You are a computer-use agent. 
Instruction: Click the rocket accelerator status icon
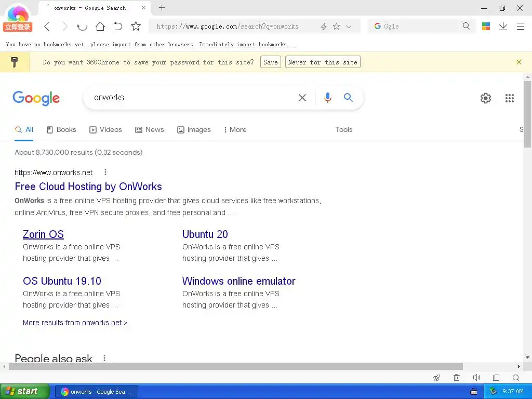point(436,378)
